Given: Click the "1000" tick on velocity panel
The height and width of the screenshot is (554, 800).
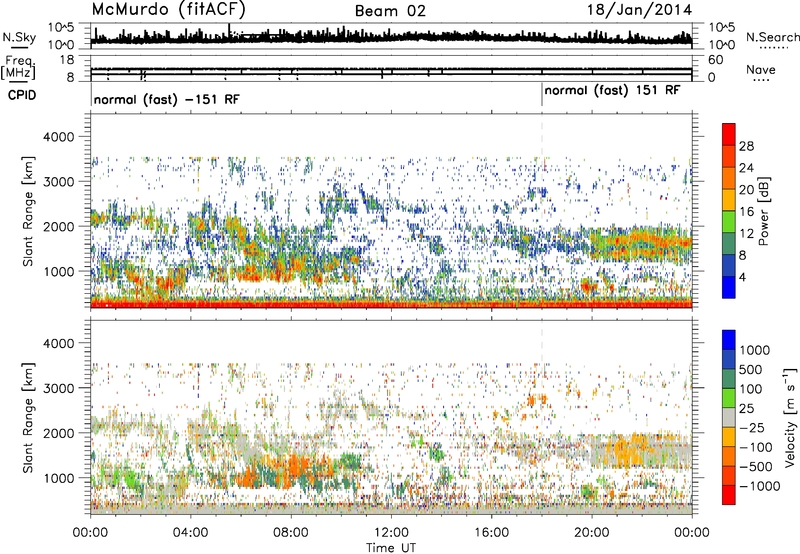Looking at the screenshot, I should coord(59,478).
